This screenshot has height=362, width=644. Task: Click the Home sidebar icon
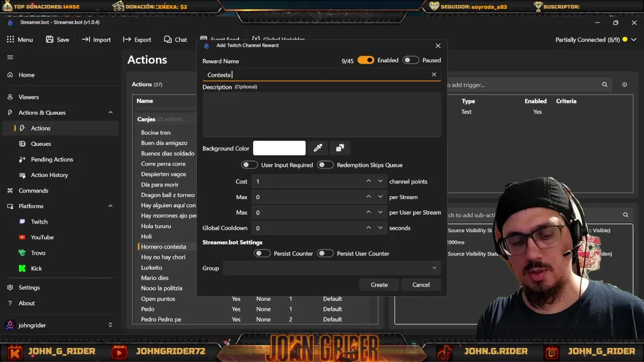[x=10, y=75]
